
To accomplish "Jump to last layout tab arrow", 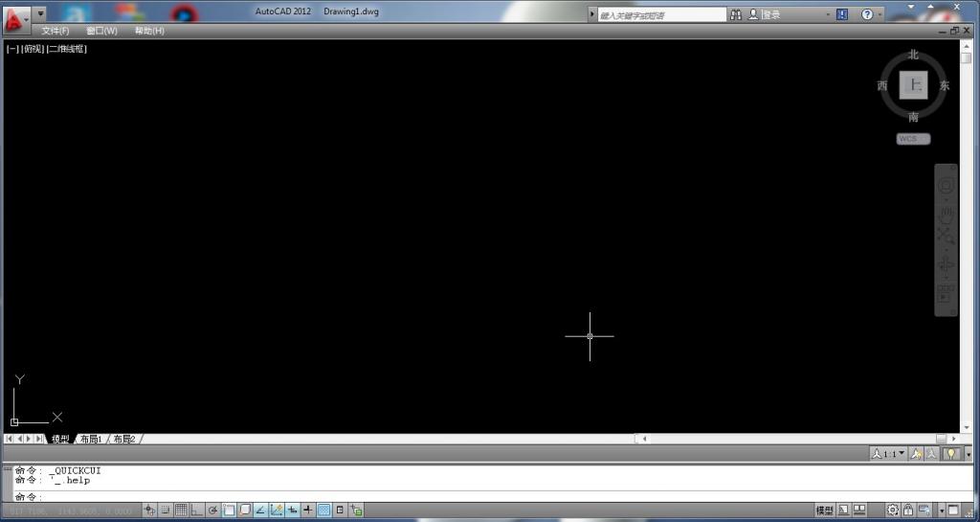I will pyautogui.click(x=38, y=439).
